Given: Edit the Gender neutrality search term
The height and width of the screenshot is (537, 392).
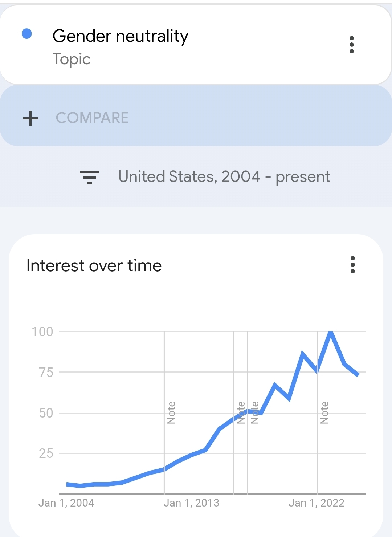Looking at the screenshot, I should click(x=120, y=36).
